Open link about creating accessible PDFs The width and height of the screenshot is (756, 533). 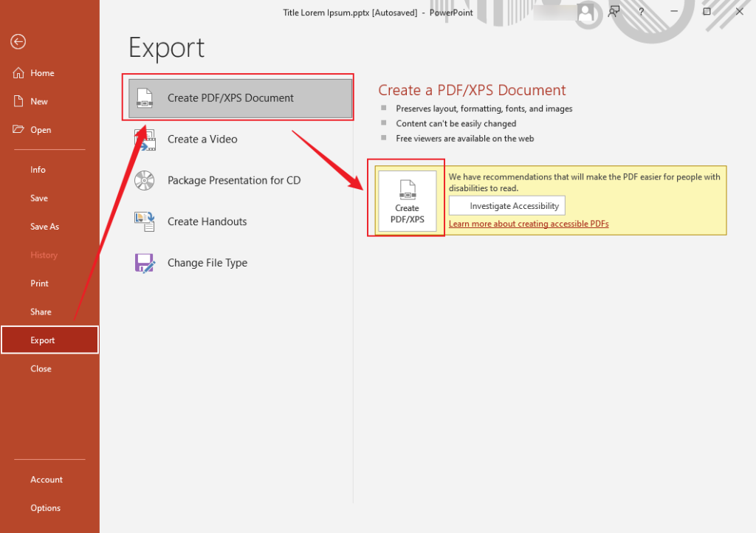click(x=529, y=223)
